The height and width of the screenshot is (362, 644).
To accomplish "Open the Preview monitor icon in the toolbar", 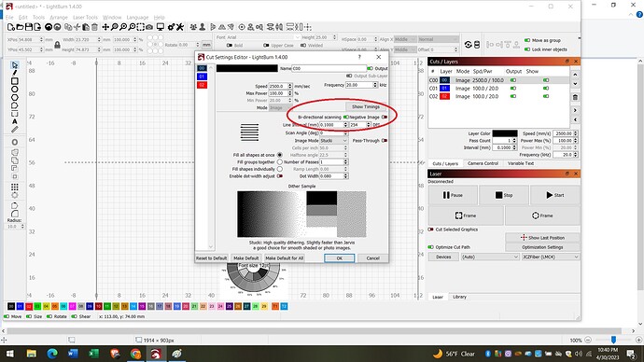I will [x=161, y=27].
